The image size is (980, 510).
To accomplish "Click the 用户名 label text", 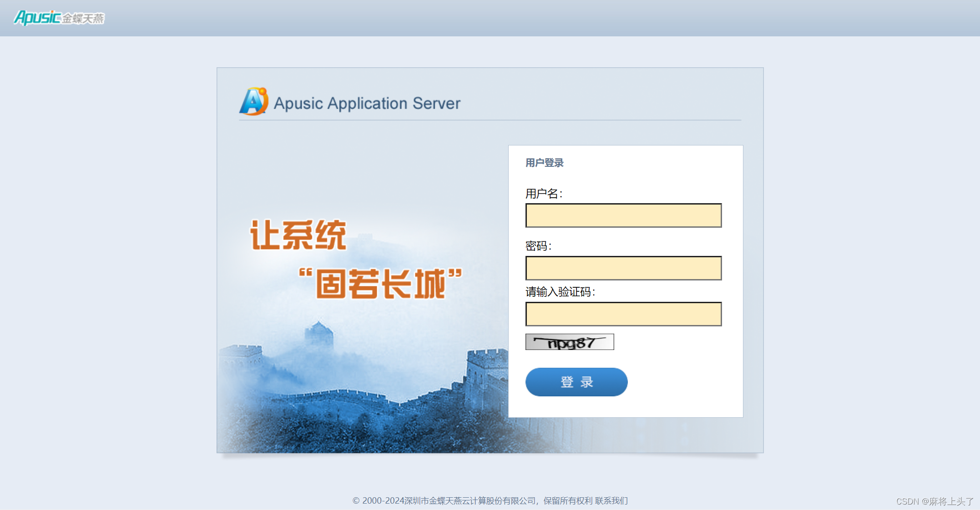I will pyautogui.click(x=544, y=193).
